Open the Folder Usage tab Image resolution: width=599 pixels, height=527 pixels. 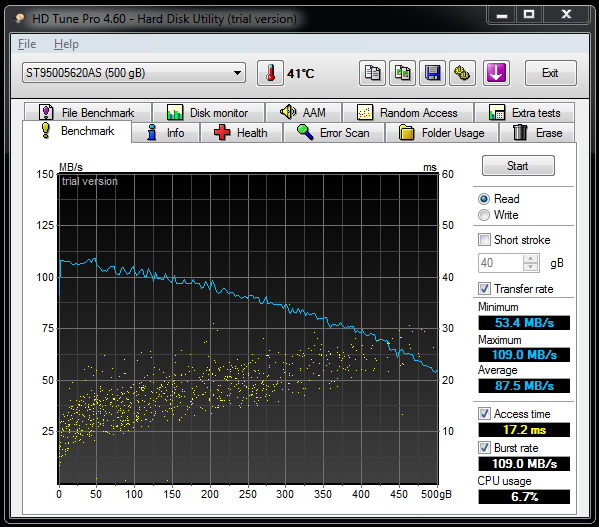(x=442, y=133)
